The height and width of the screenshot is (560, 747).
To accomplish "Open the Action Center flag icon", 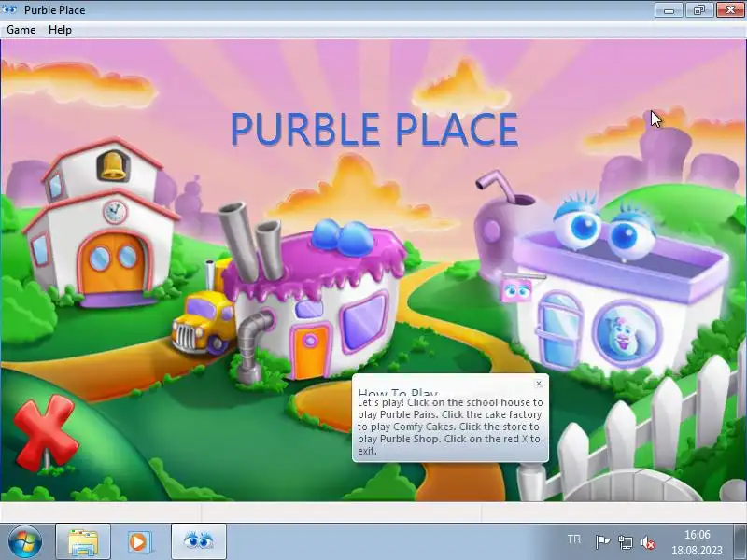I will tap(602, 542).
